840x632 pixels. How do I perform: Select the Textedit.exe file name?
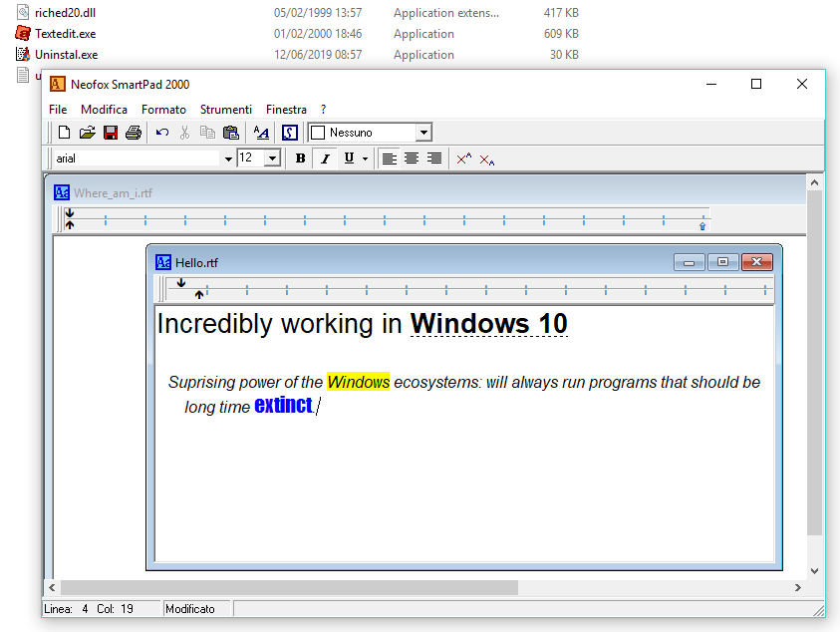(66, 34)
